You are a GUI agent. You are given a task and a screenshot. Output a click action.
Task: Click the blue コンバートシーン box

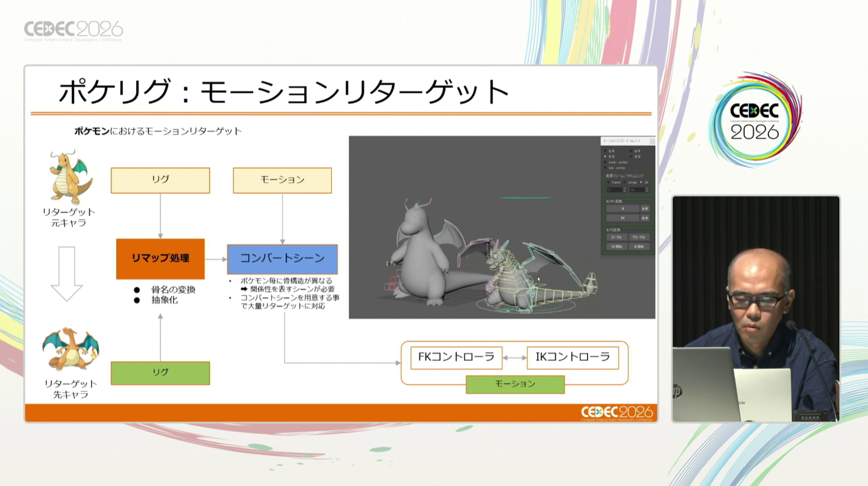[282, 258]
